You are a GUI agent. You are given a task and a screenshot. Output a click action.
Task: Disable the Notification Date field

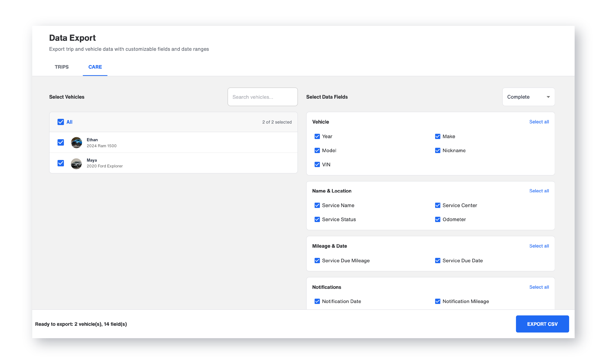317,301
